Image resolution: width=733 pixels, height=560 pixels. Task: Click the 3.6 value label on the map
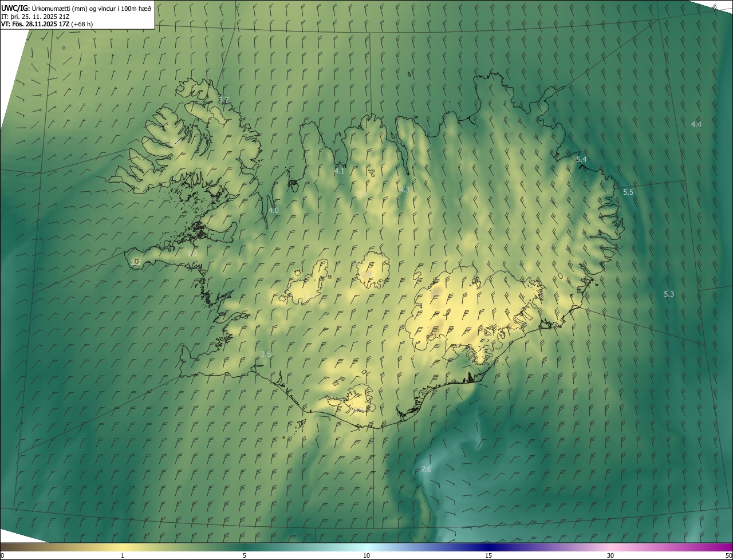pos(266,354)
